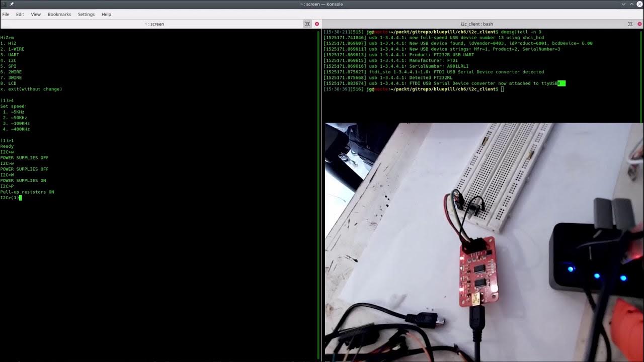Click the webcam video of the red board
The image size is (644, 362).
point(484,242)
